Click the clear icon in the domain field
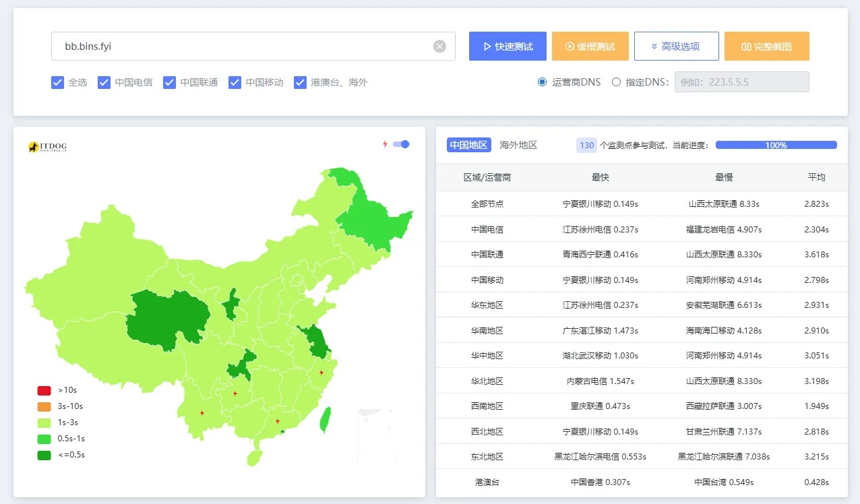This screenshot has height=504, width=860. tap(439, 46)
